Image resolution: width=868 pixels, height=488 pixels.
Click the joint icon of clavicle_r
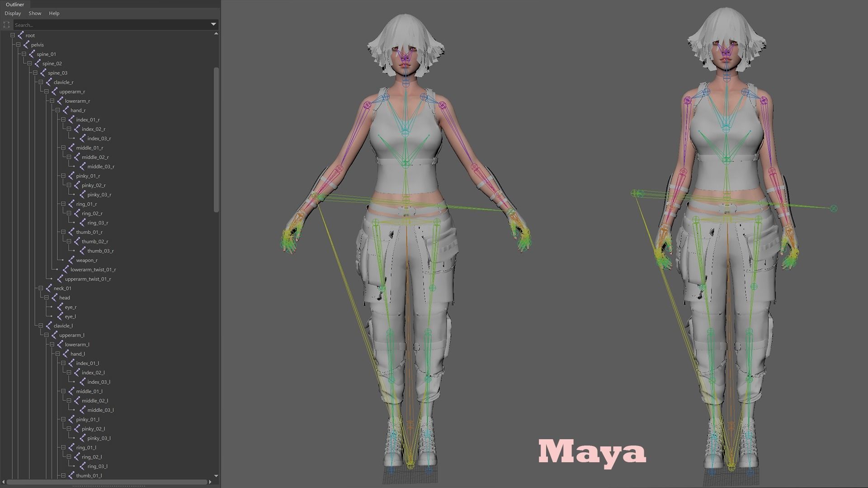click(x=49, y=82)
